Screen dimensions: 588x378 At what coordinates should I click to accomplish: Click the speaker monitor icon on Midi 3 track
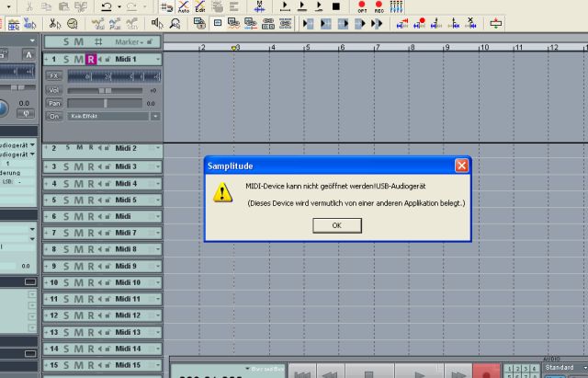point(100,166)
